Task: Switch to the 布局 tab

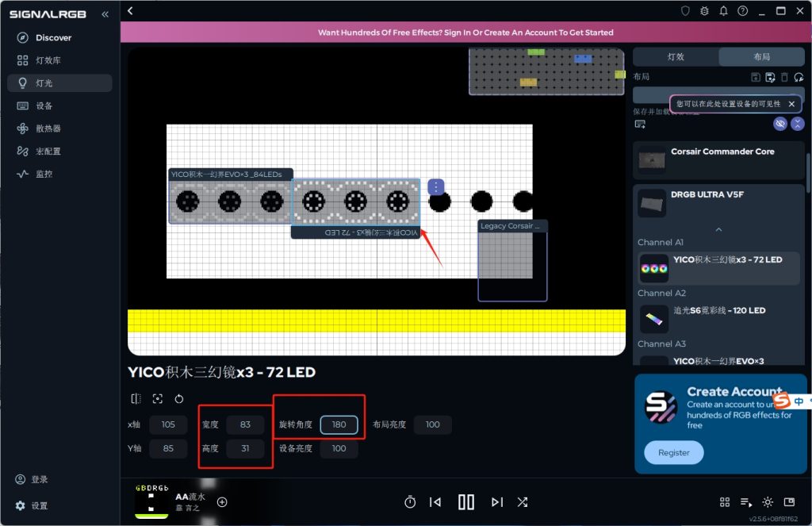Action: point(761,56)
